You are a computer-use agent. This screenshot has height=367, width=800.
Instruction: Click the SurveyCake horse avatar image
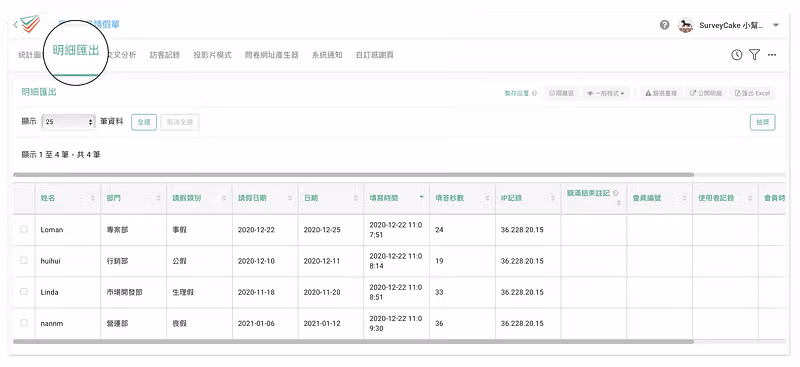[x=685, y=25]
